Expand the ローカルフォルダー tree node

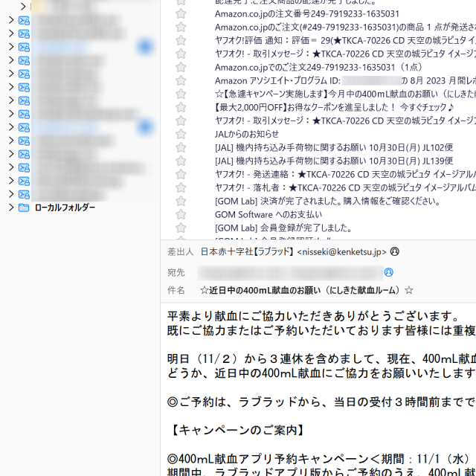pyautogui.click(x=11, y=208)
